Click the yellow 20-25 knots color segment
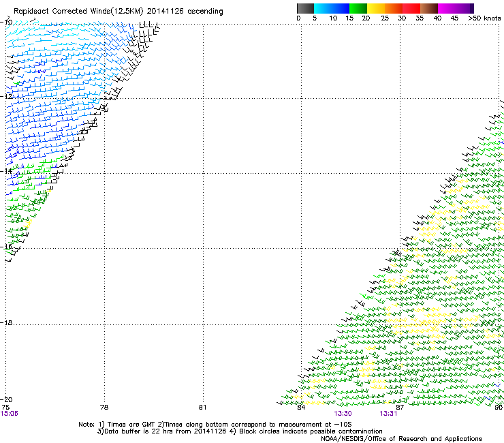This screenshot has height=443, width=504. click(376, 8)
